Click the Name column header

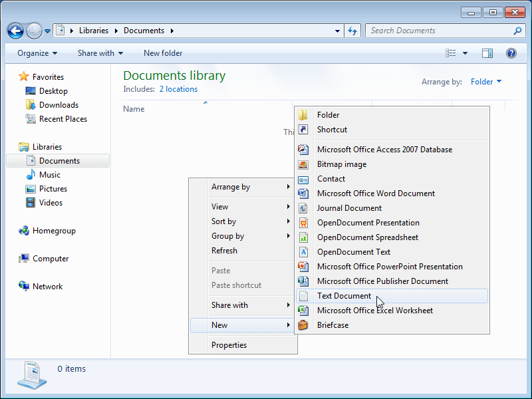134,109
